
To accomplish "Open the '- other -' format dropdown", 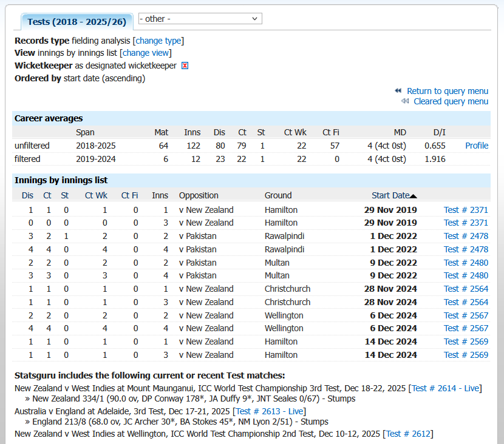I will [200, 19].
